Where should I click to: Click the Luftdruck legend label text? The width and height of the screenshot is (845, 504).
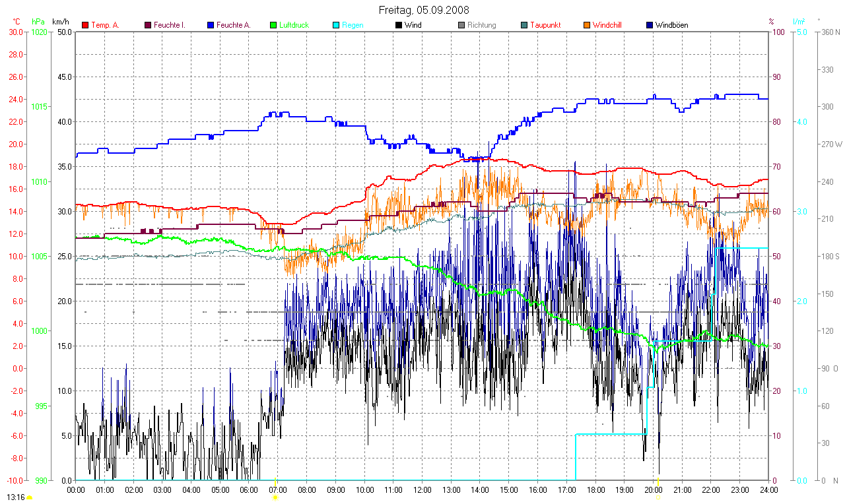(x=294, y=25)
